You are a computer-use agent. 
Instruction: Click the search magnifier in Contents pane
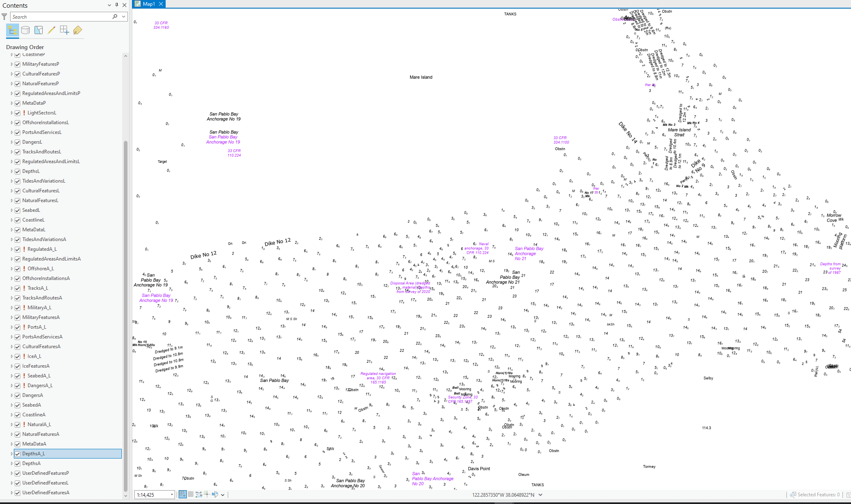click(115, 17)
